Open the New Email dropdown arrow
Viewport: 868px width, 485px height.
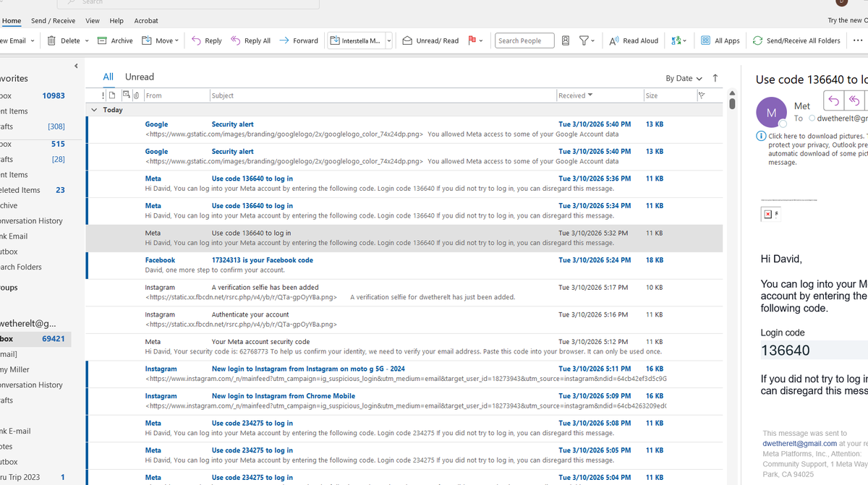point(33,40)
